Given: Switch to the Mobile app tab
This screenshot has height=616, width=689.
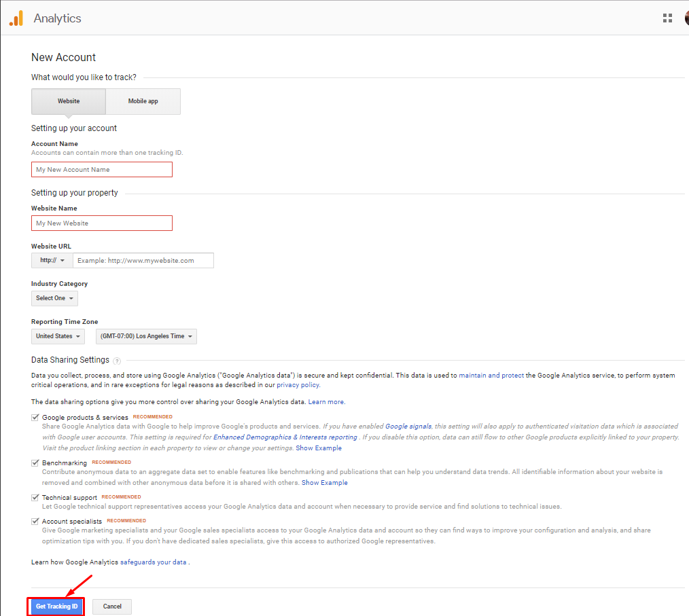Looking at the screenshot, I should [x=143, y=101].
